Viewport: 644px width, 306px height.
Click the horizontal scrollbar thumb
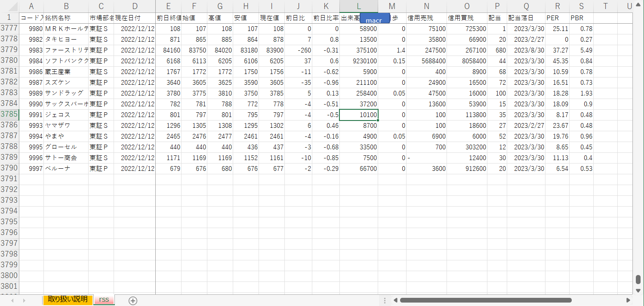pyautogui.click(x=486, y=300)
